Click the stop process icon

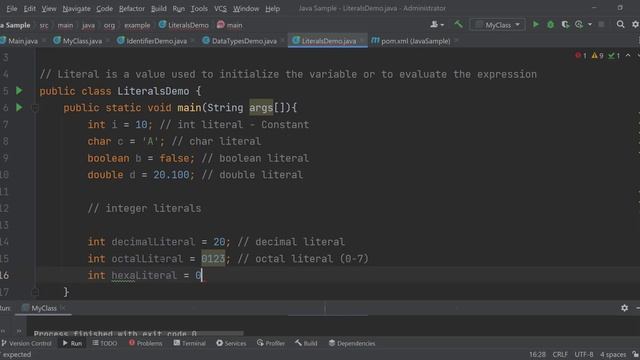coord(601,25)
